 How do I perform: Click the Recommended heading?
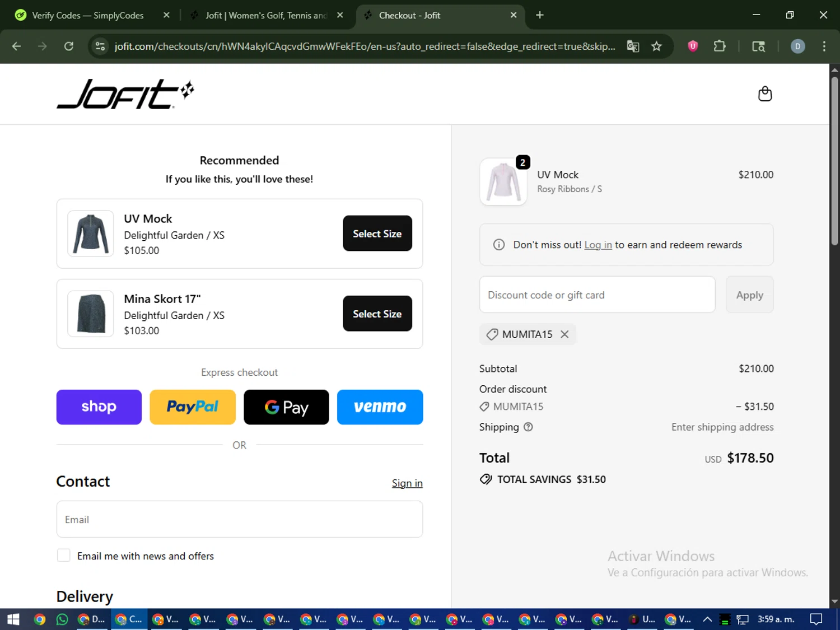[x=239, y=160]
